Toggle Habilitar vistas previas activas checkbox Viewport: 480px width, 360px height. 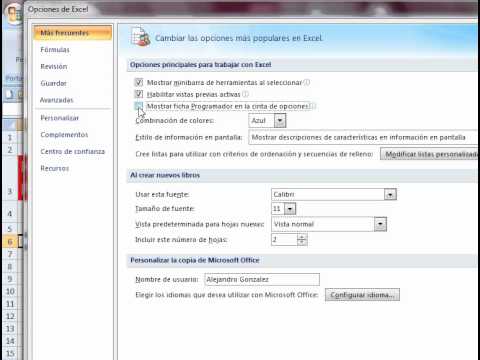139,94
